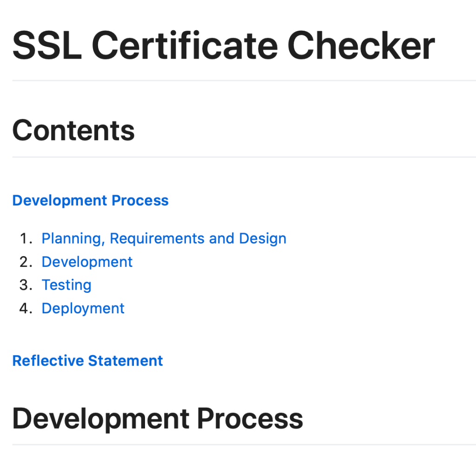Screen dimensions: 476x463
Task: Click list number 3 beside Testing link
Action: click(26, 285)
